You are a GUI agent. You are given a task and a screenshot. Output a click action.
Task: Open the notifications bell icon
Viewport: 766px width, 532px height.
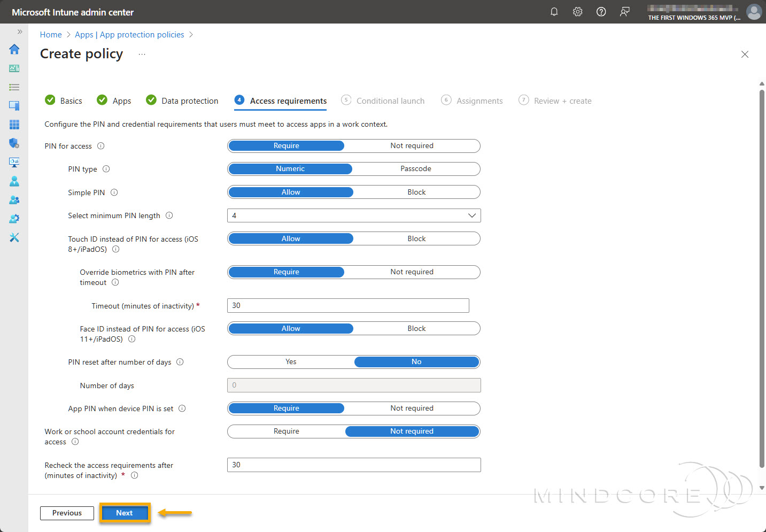pyautogui.click(x=554, y=12)
